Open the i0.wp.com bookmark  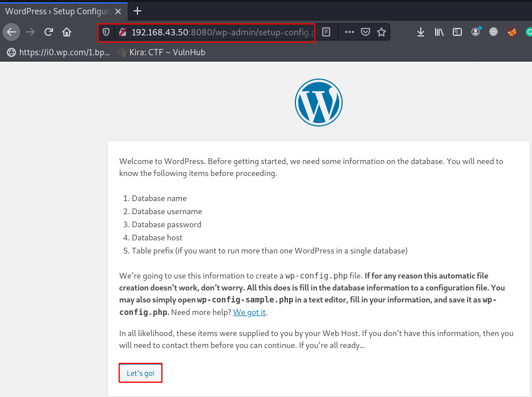[59, 52]
